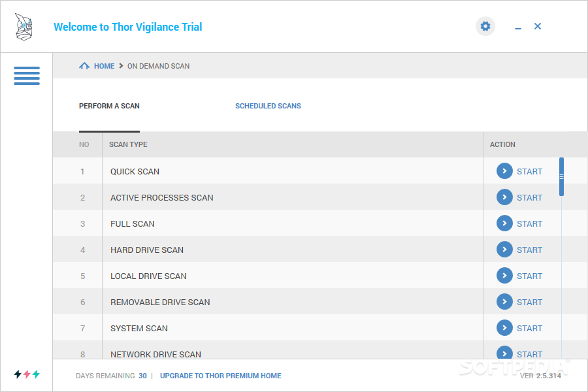
Task: Go to HOME breadcrumb link
Action: [105, 66]
